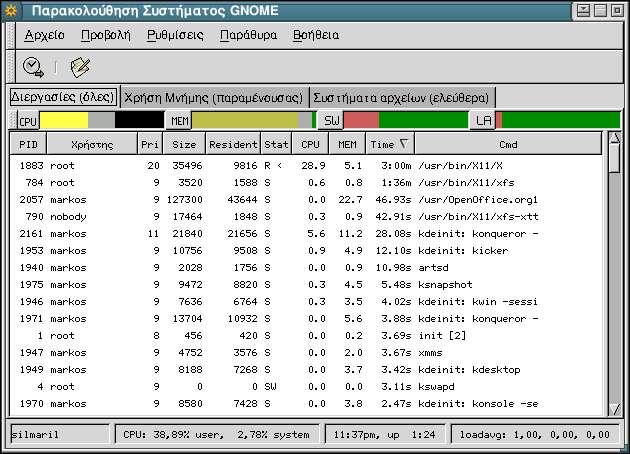Open the Ρυθμίσεις menu

pos(175,35)
